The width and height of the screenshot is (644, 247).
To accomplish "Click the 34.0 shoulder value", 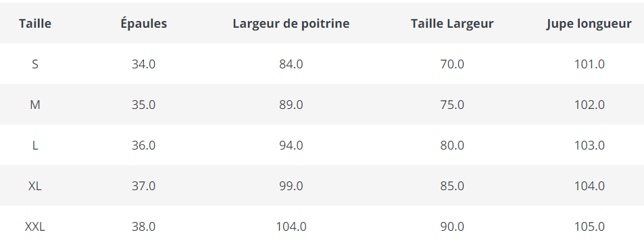I will [x=144, y=64].
